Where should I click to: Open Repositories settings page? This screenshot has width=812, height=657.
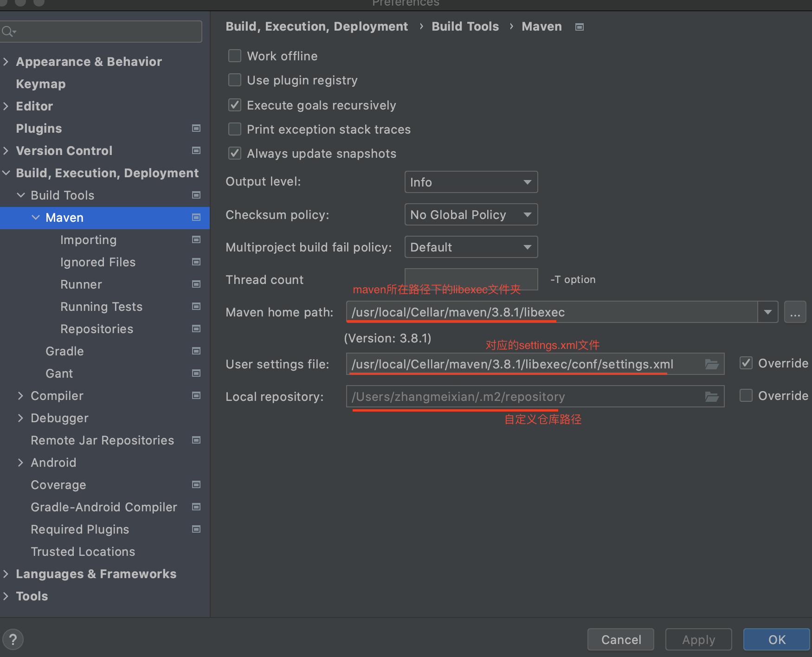pos(97,329)
